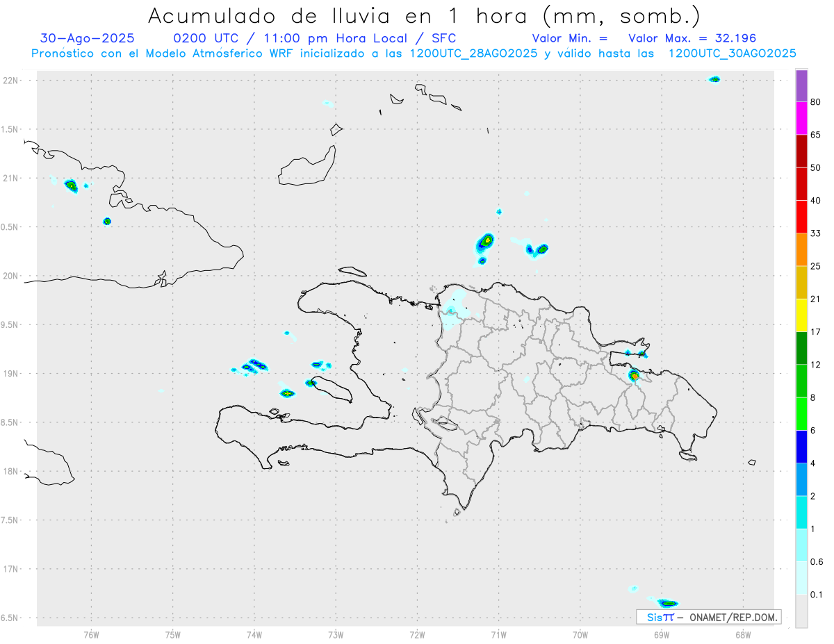The image size is (834, 644).
Task: Click the colorbar value '40'
Action: (816, 201)
